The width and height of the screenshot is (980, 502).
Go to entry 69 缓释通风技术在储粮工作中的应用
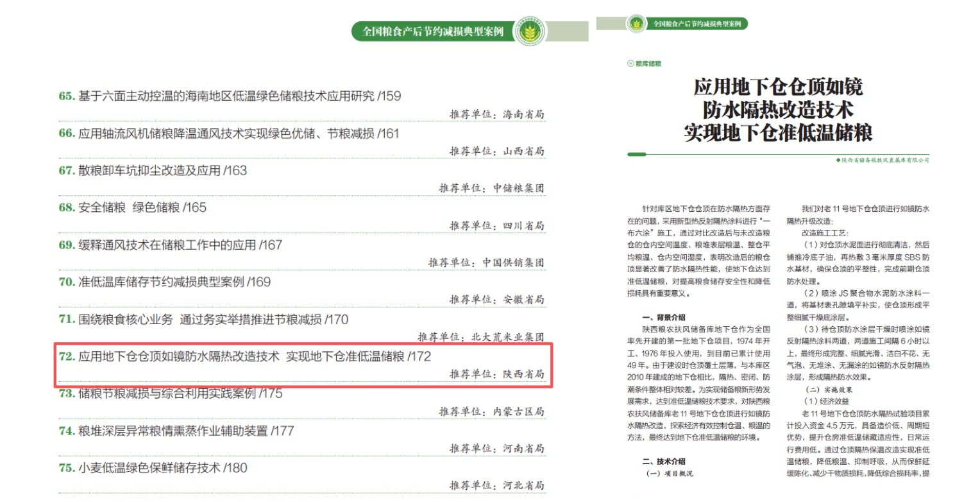coord(170,245)
